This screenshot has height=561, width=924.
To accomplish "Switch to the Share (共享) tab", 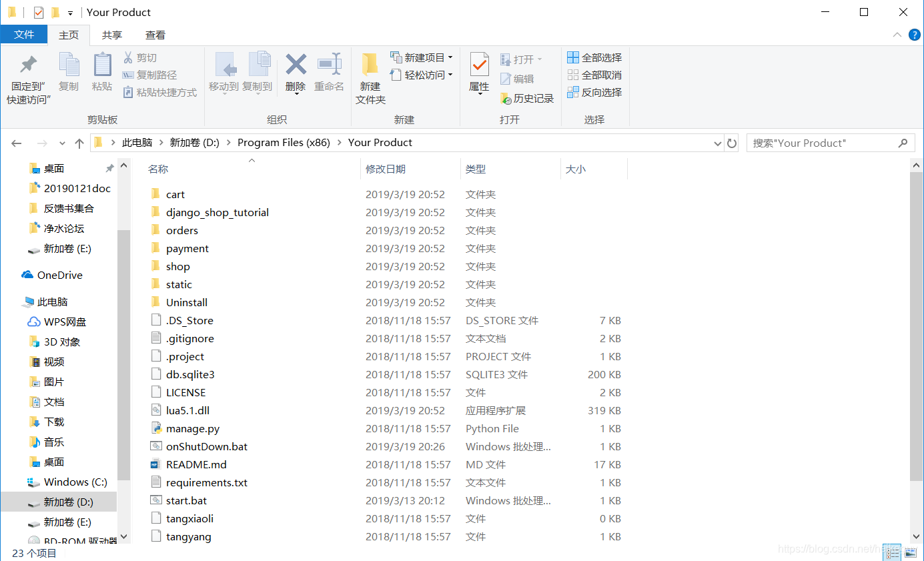I will tap(112, 35).
